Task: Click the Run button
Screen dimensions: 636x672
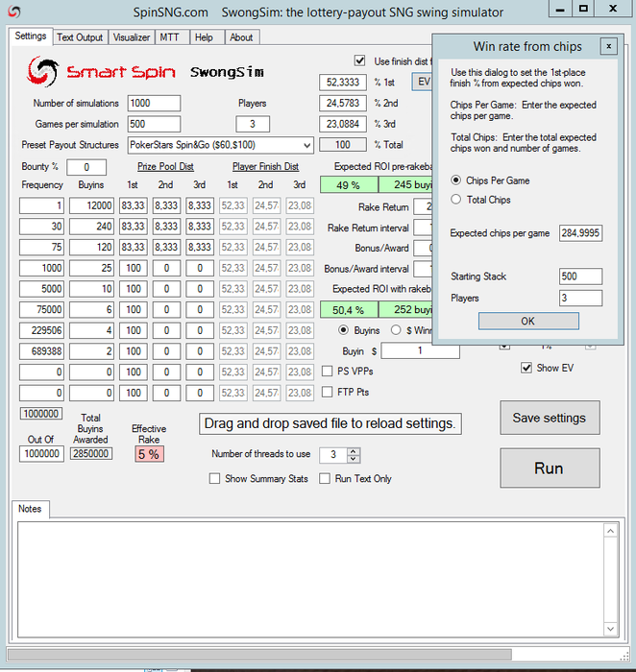Action: pos(550,468)
